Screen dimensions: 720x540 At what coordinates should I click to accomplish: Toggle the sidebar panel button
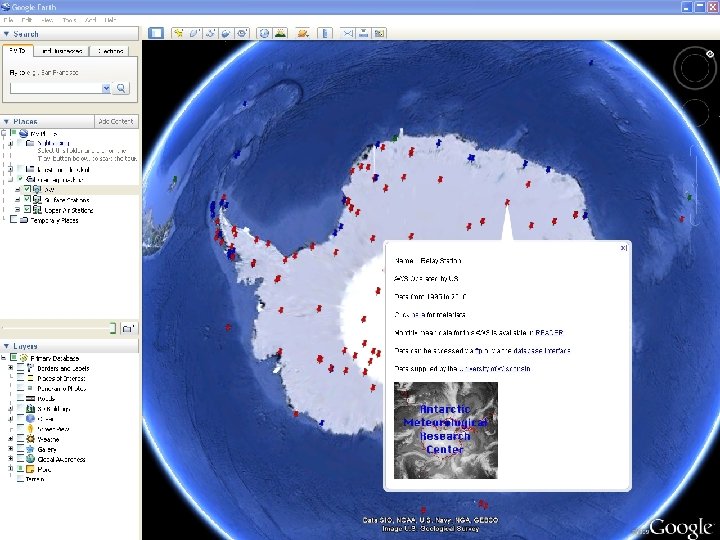pos(156,33)
